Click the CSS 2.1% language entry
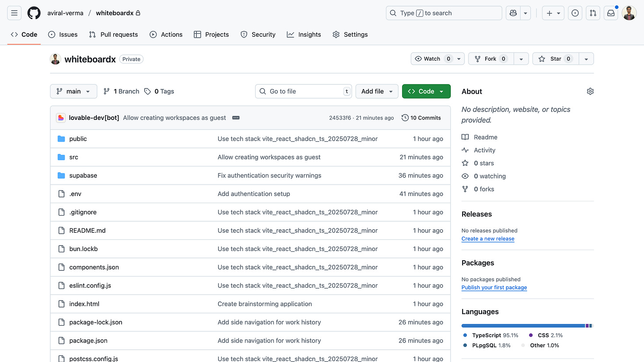Viewport: 644px width, 362px height. click(x=546, y=335)
